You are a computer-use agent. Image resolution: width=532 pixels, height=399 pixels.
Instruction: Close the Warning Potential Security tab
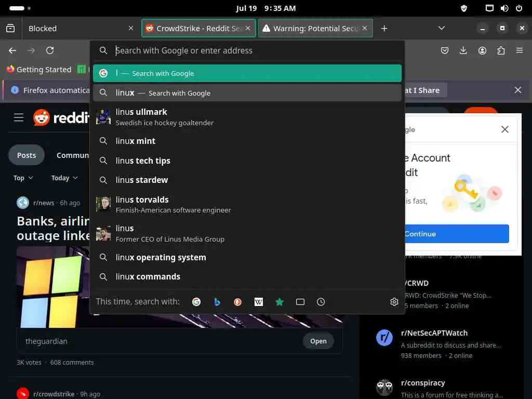[x=365, y=28]
